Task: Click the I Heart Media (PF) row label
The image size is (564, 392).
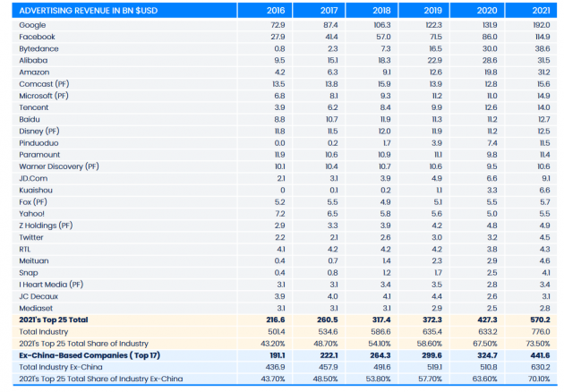Action: pos(51,285)
